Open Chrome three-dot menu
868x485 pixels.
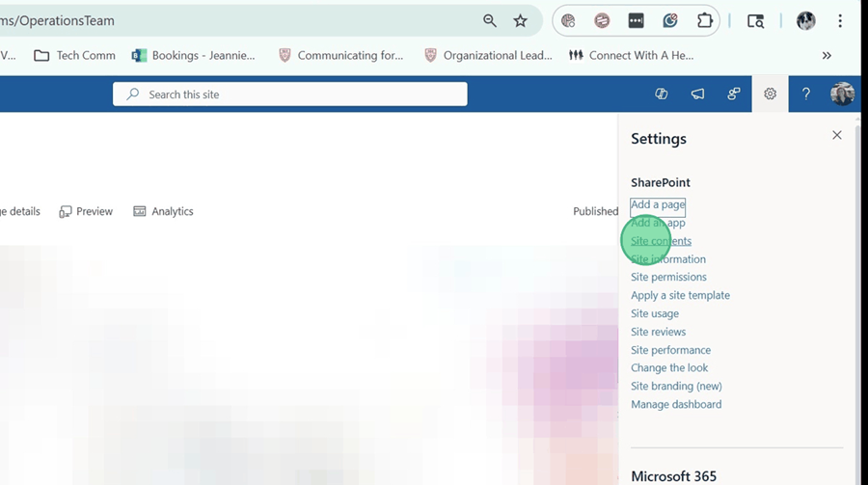click(x=840, y=20)
